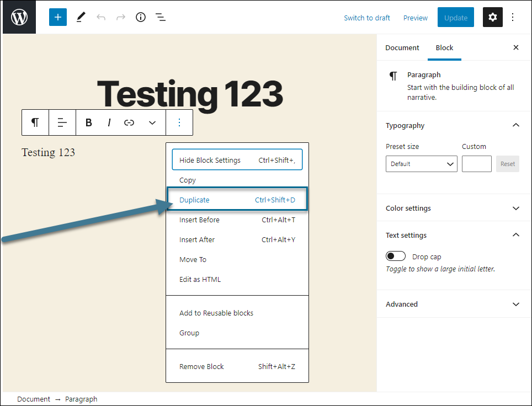This screenshot has height=406, width=532.
Task: Click Document in the bottom breadcrumb
Action: pos(34,399)
